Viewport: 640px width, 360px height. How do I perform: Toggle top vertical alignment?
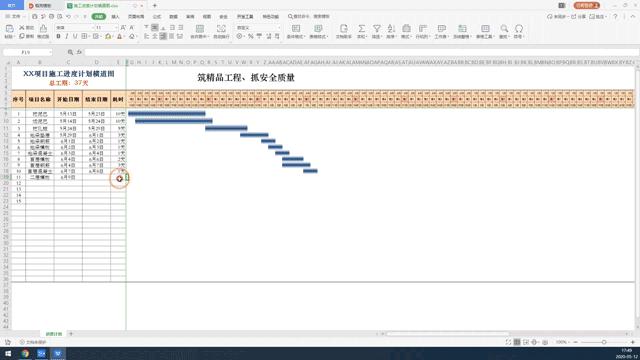click(146, 27)
